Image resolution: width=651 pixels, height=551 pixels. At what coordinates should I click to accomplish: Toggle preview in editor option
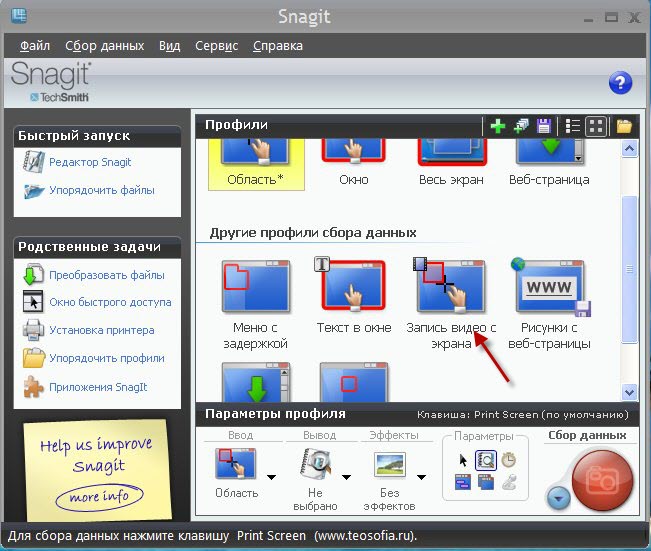coord(486,460)
